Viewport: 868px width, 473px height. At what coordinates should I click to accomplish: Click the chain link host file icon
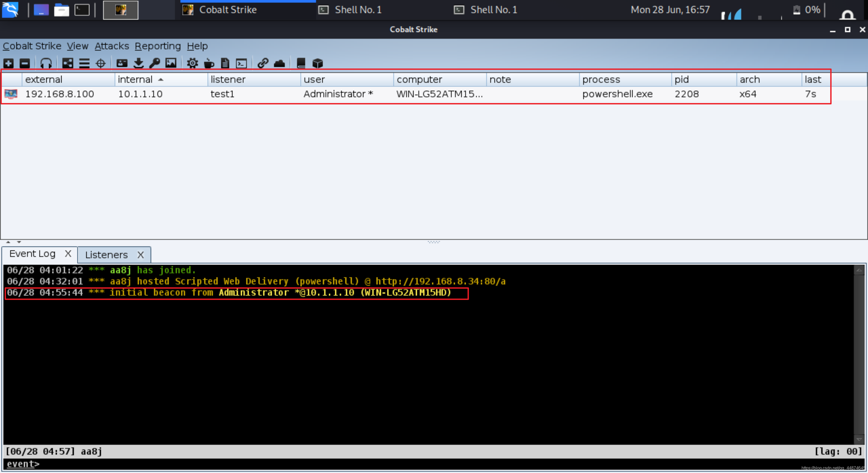[x=263, y=63]
